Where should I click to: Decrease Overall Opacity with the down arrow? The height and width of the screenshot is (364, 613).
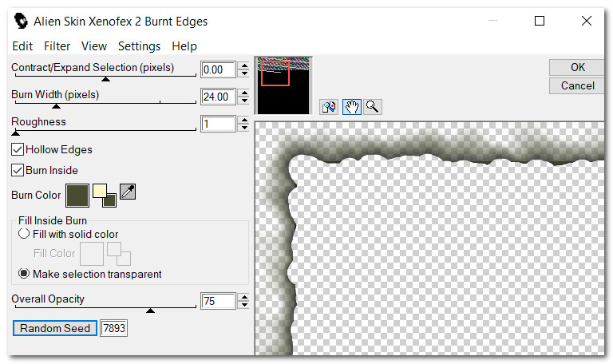tap(244, 306)
